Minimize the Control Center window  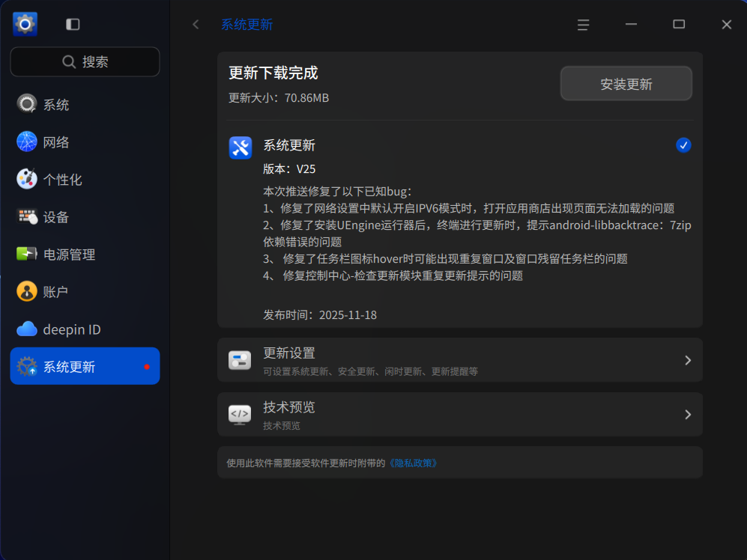631,24
